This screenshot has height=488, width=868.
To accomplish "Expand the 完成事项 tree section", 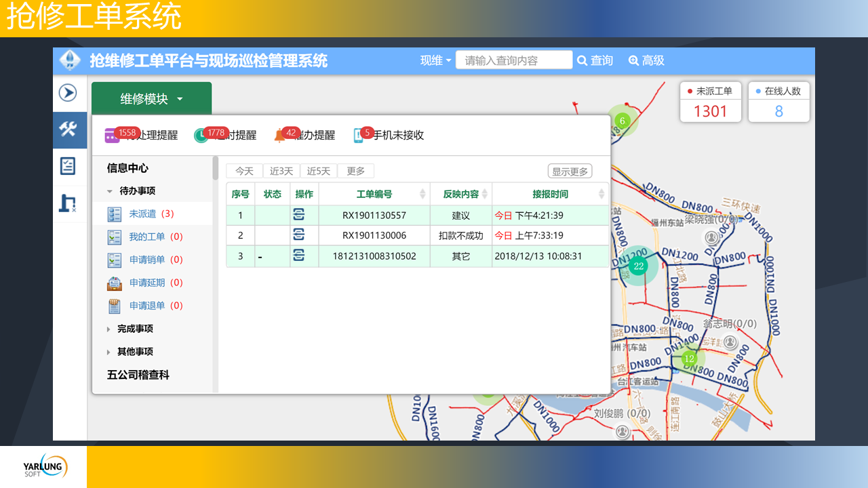I will [x=108, y=329].
